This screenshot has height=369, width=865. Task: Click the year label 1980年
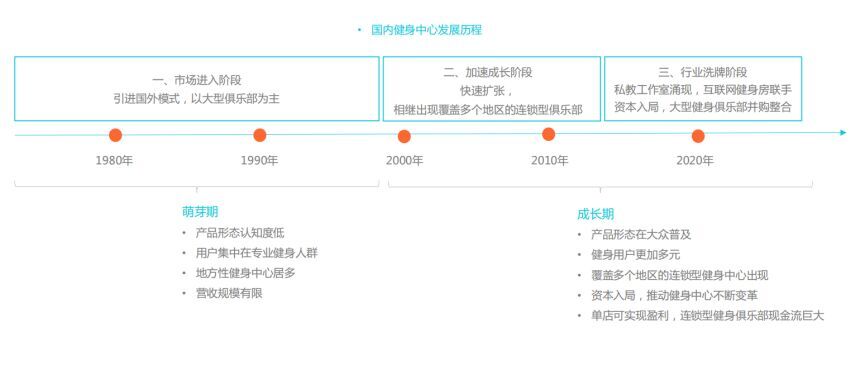coord(114,161)
